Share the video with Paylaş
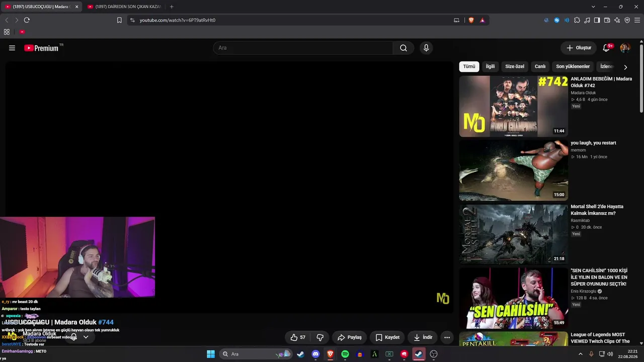The image size is (644, 362). [350, 337]
